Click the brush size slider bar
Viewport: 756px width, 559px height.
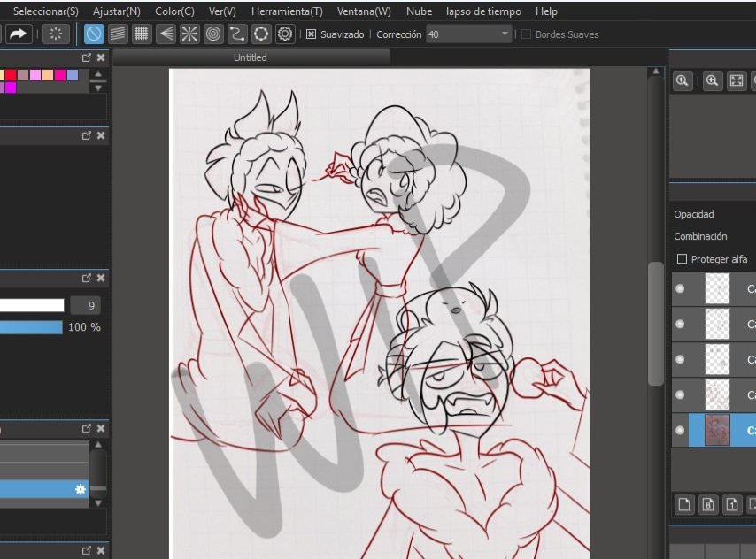click(32, 305)
